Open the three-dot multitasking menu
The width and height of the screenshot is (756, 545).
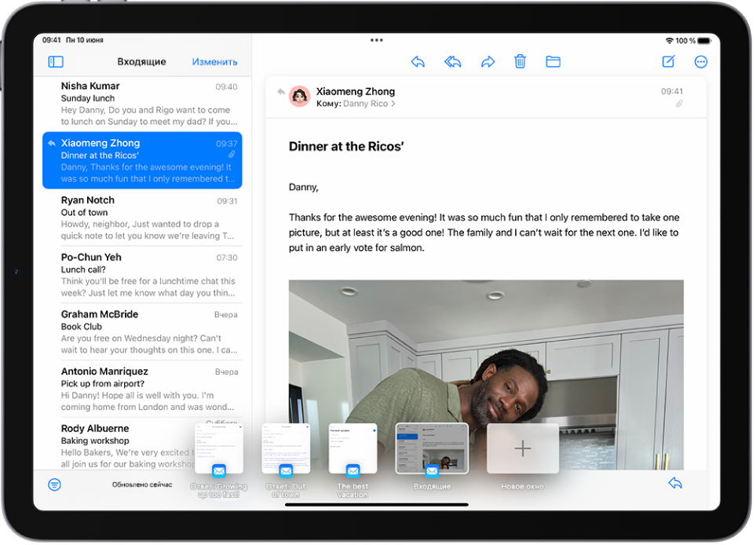(x=377, y=40)
